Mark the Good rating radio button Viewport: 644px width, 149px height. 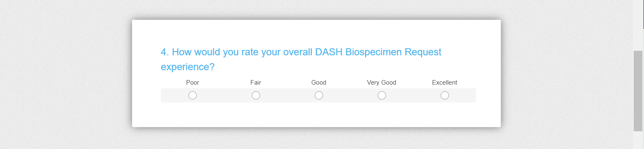click(x=319, y=95)
